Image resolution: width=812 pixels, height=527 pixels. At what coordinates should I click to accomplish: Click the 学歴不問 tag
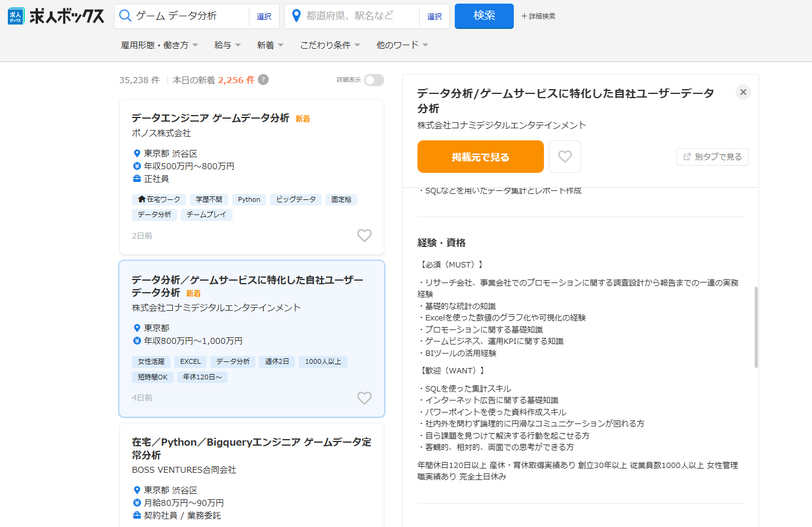click(x=209, y=199)
